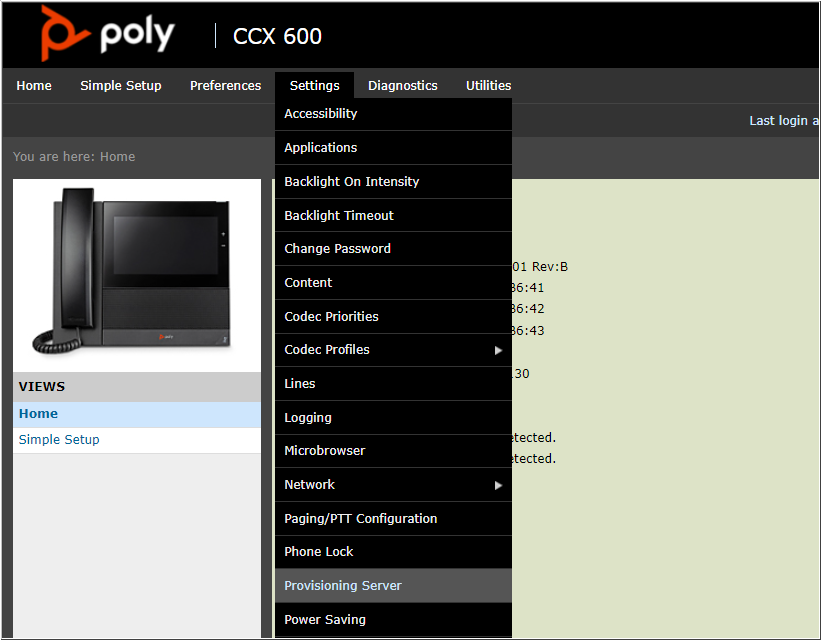Screen dimensions: 821x640
Task: Expand the Codec Profiles submenu arrow
Action: click(498, 350)
